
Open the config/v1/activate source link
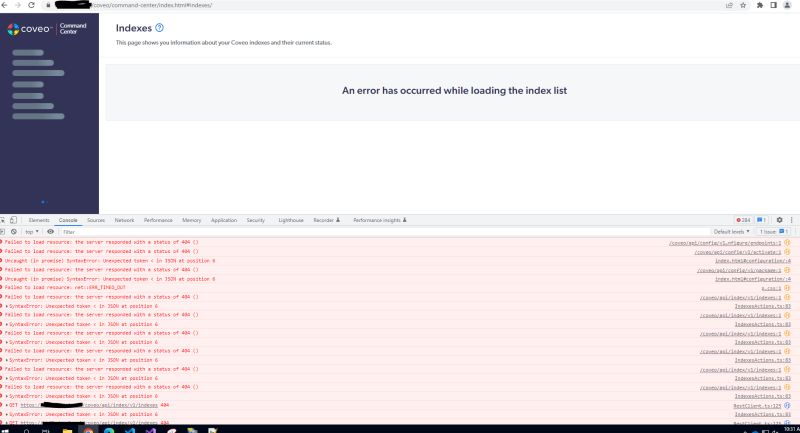click(737, 252)
